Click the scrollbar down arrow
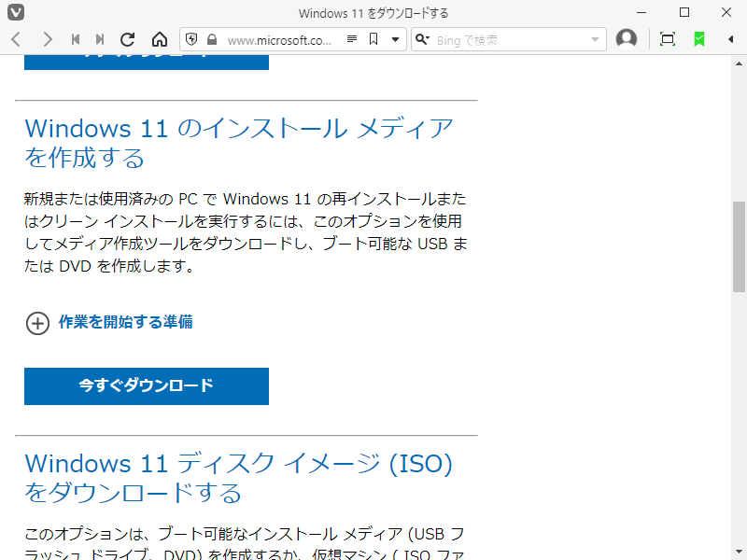The height and width of the screenshot is (560, 747). 739,553
